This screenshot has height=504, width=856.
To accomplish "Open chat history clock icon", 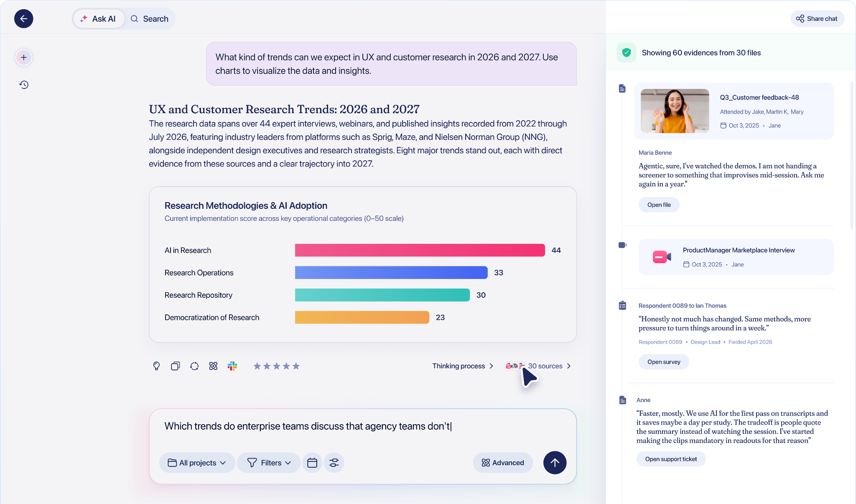I will click(24, 85).
